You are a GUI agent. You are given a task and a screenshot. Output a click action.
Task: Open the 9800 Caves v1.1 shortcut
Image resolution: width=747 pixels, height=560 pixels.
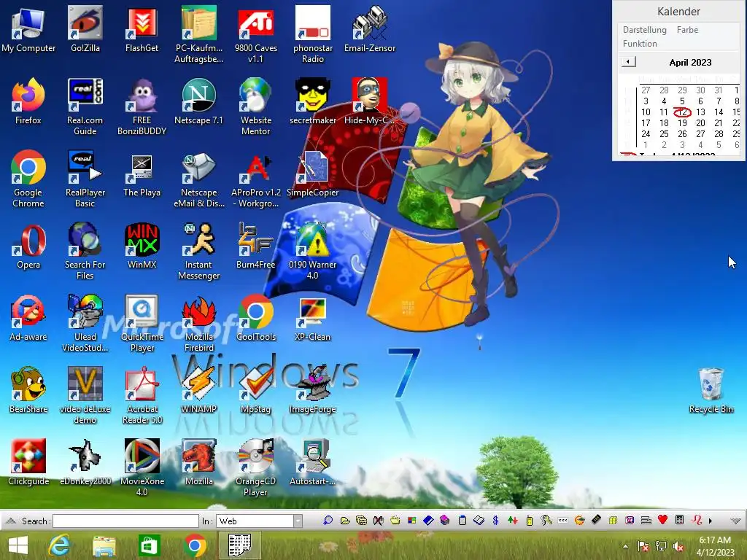256,34
